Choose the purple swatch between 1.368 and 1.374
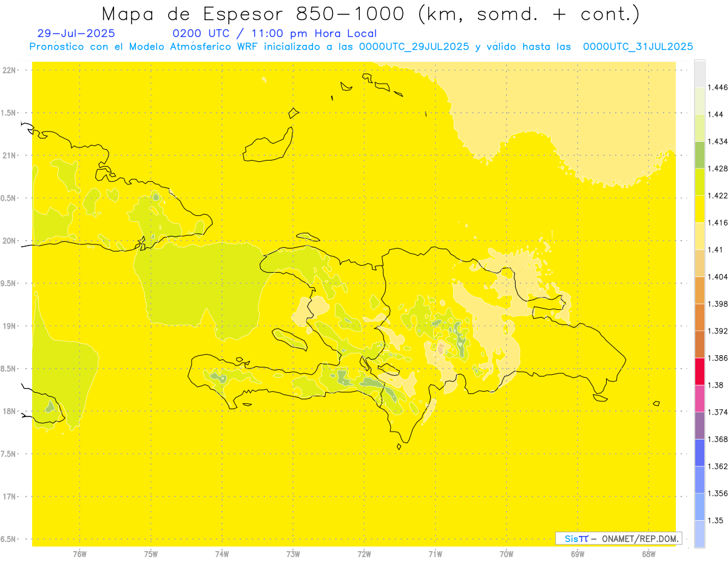The image size is (728, 562). point(699,426)
